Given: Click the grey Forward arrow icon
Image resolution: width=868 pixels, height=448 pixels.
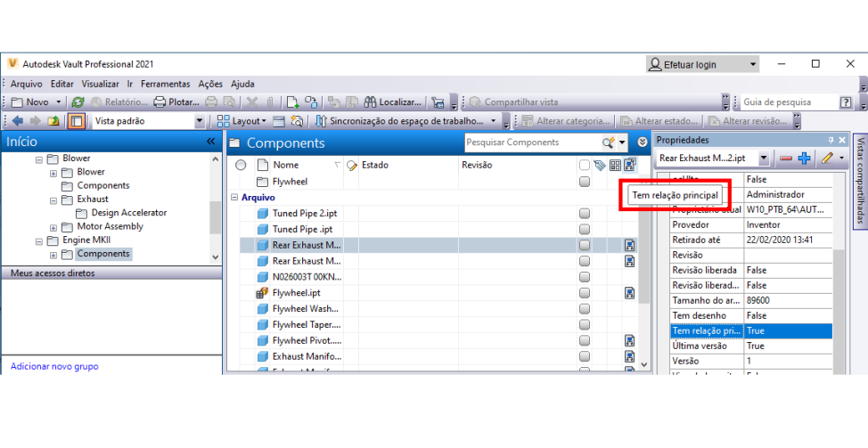Looking at the screenshot, I should tap(35, 121).
